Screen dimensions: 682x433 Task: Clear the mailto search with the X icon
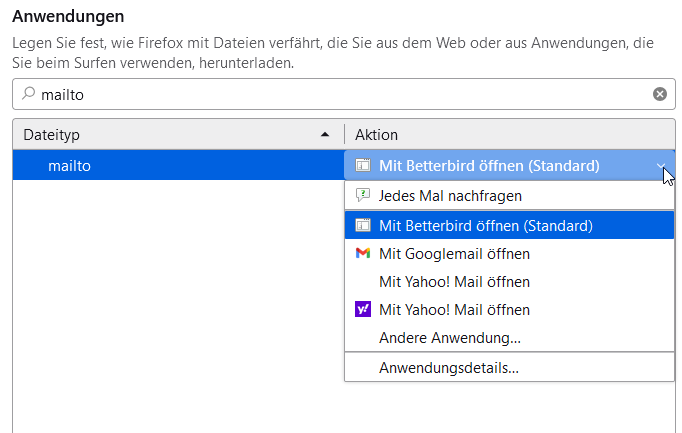click(x=660, y=94)
